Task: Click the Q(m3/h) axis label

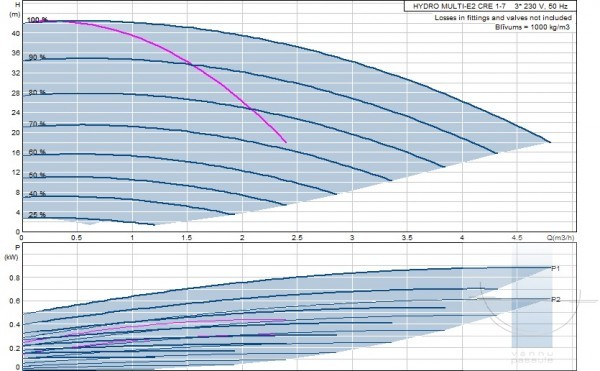Action: pos(561,238)
